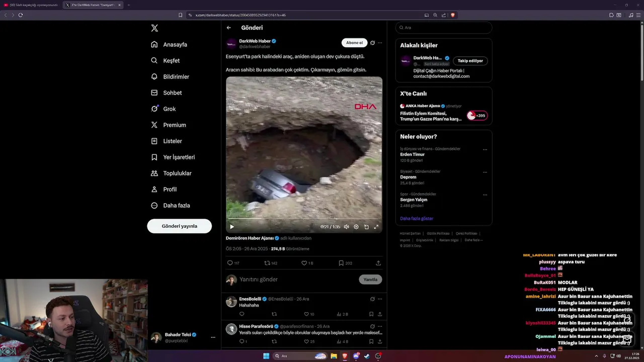The image size is (644, 362).
Task: Open Keşfet in the sidebar
Action: (x=165, y=60)
